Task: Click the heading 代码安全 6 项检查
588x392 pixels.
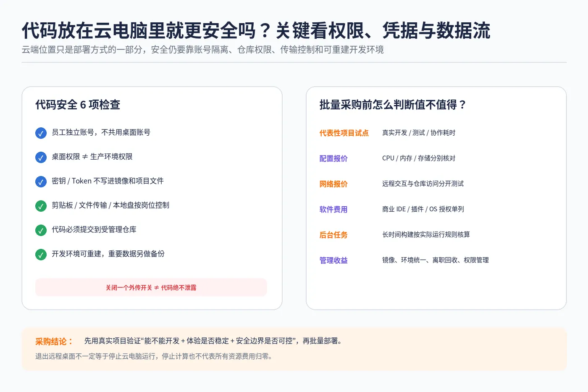Action: click(78, 105)
